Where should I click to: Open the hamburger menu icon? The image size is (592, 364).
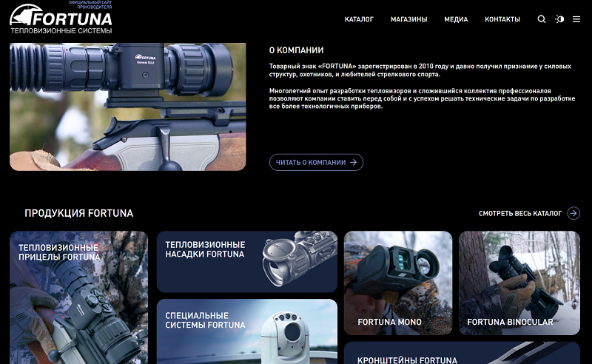click(x=576, y=19)
